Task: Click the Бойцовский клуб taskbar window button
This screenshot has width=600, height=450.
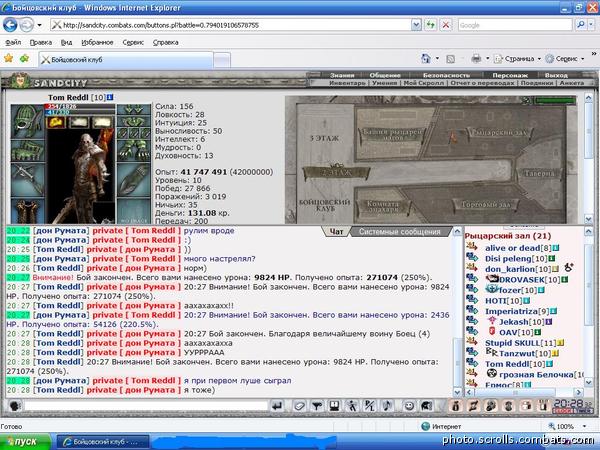Action: 103,442
